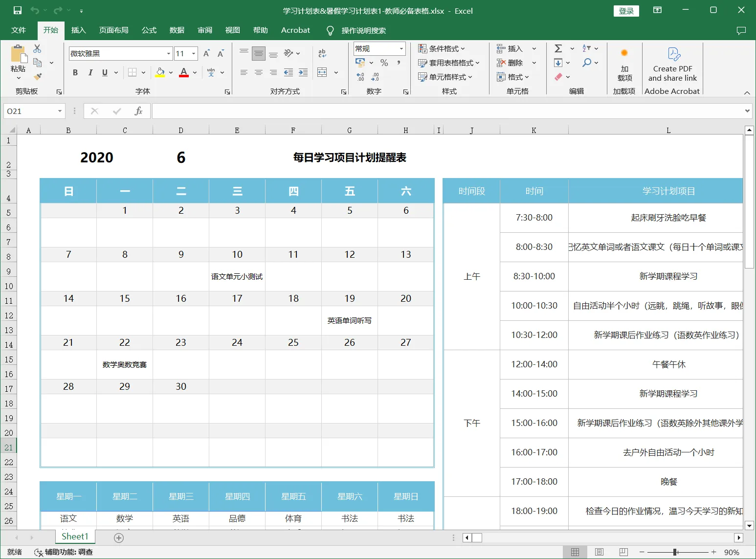
Task: Switch to the 页面布局 ribbon tab
Action: [114, 30]
